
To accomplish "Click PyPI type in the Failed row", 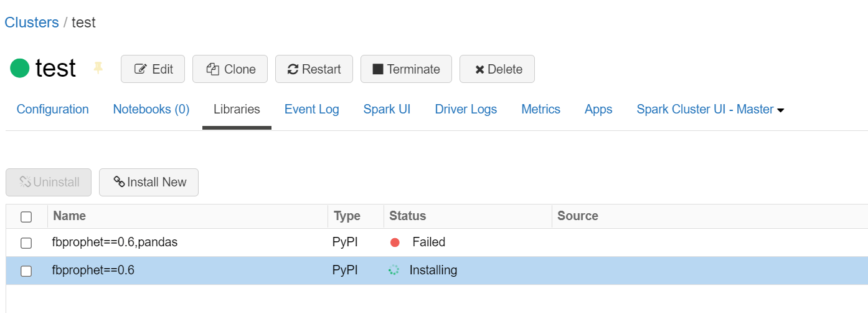I will 344,242.
